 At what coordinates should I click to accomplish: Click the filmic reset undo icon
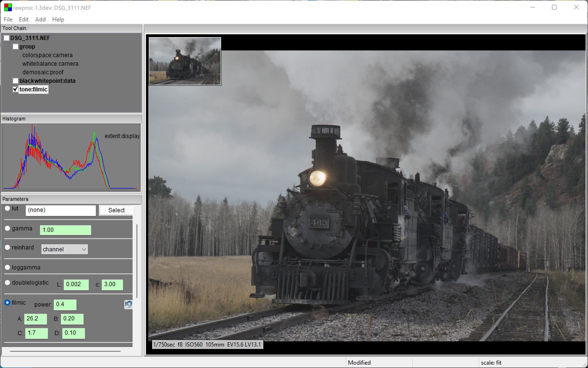(x=128, y=304)
